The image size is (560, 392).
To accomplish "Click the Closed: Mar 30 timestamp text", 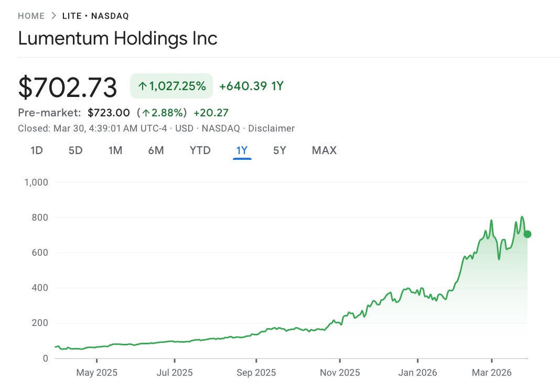I will pos(92,128).
